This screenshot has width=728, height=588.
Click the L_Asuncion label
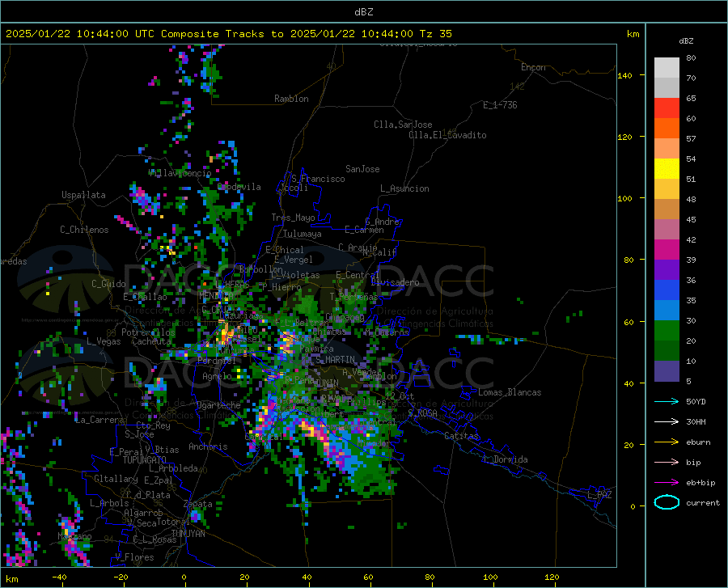404,188
